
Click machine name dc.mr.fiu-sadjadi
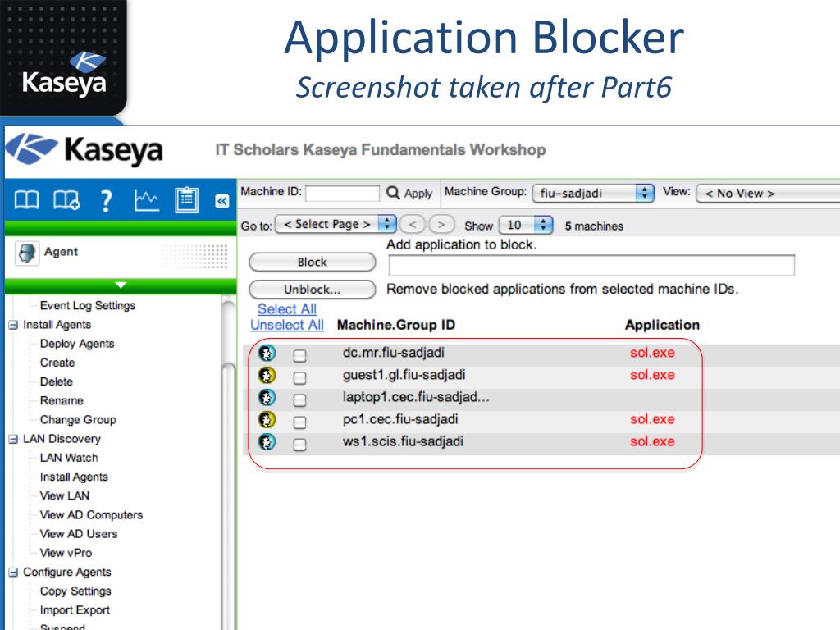point(394,353)
